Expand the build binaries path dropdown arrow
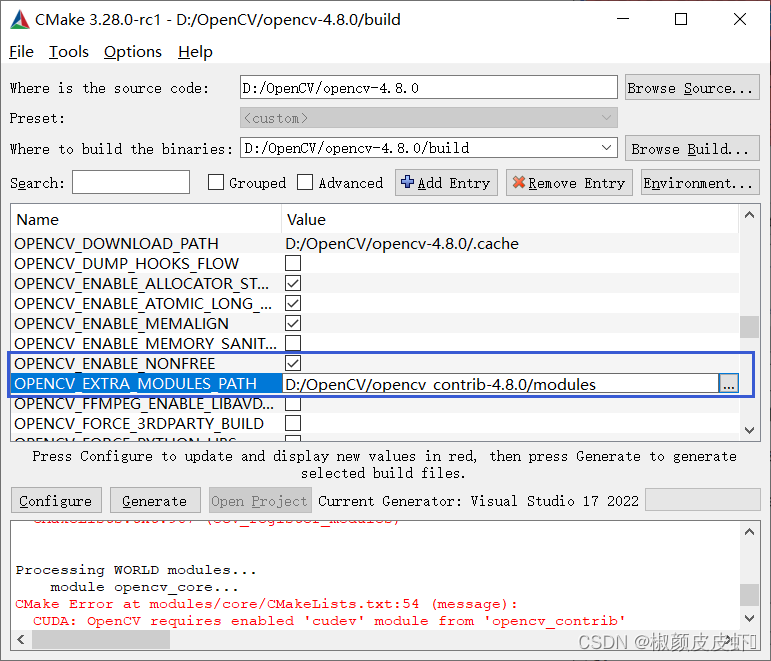 tap(607, 148)
